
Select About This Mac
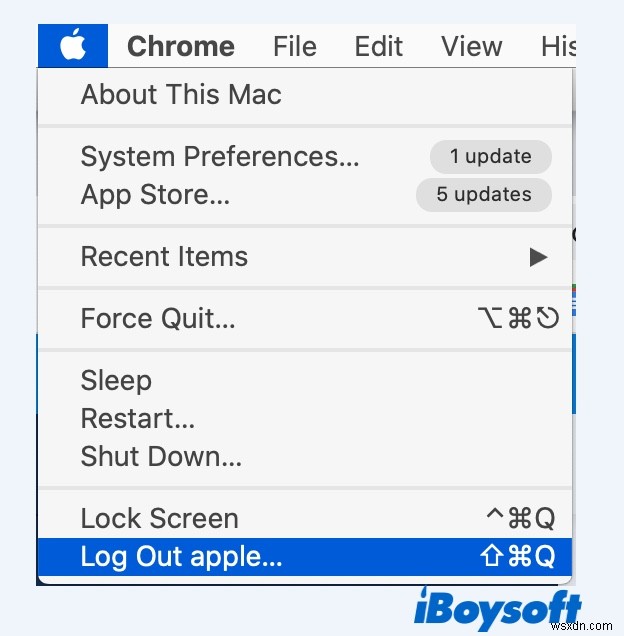[x=181, y=95]
